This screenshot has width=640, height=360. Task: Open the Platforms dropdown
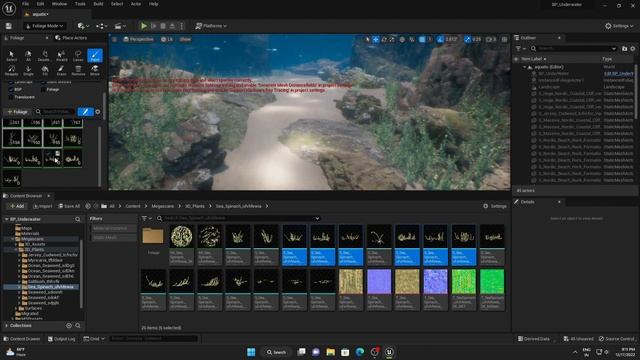pyautogui.click(x=211, y=26)
